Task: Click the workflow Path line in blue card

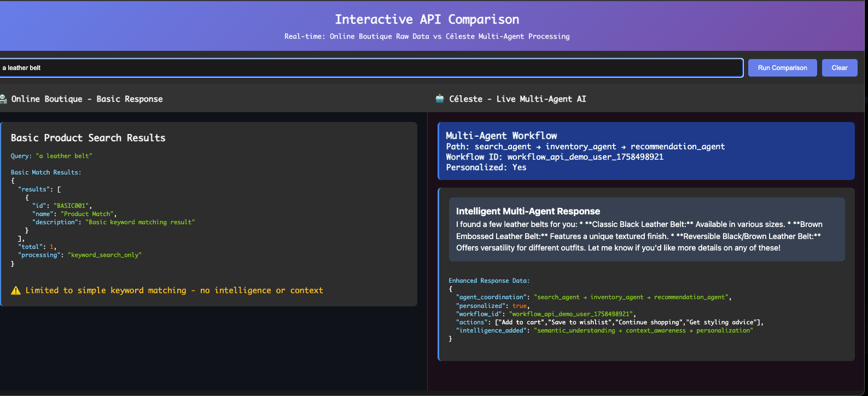Action: (x=585, y=147)
